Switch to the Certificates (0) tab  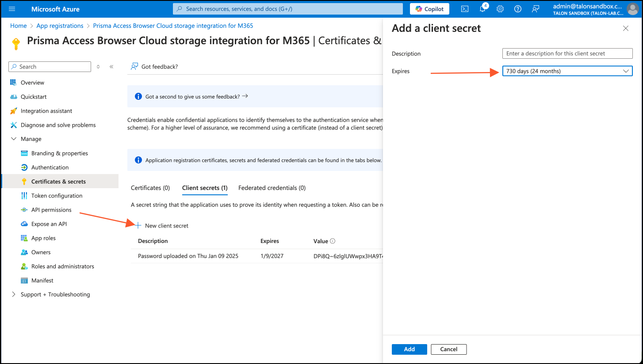coord(150,188)
